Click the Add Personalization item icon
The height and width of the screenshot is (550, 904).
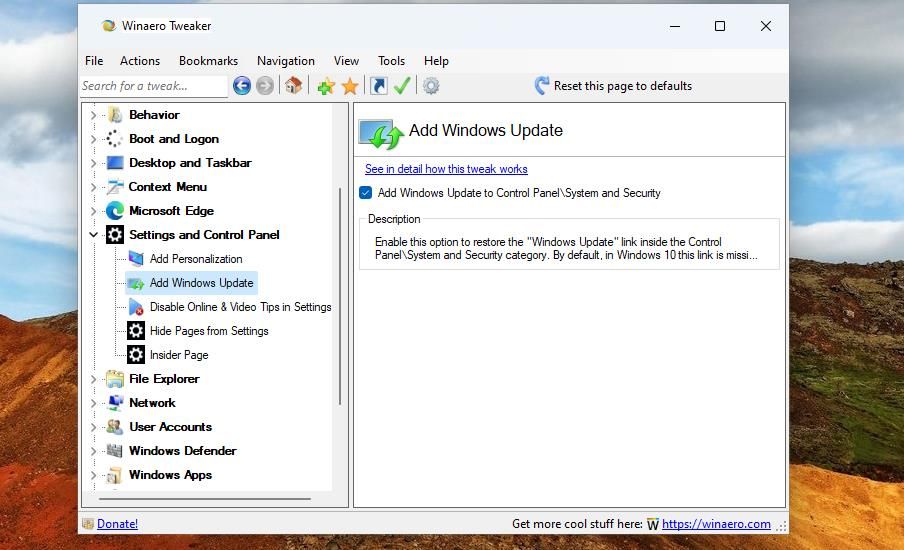[x=136, y=259]
